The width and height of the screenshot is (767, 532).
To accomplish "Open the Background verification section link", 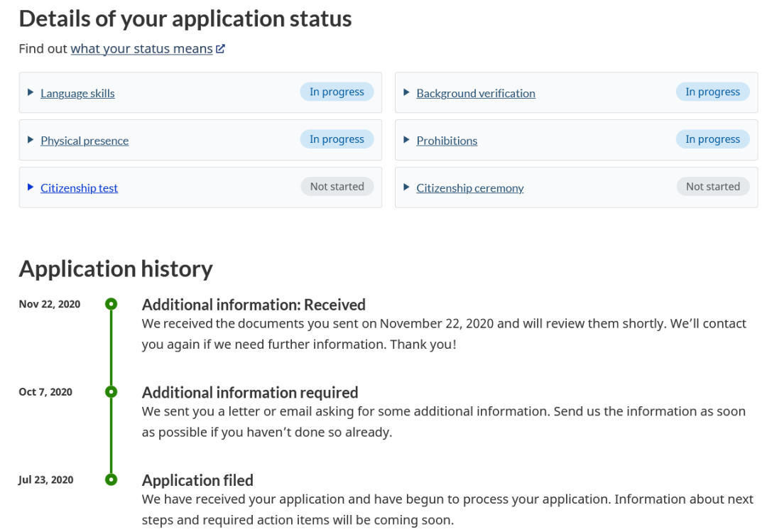I will tap(476, 93).
